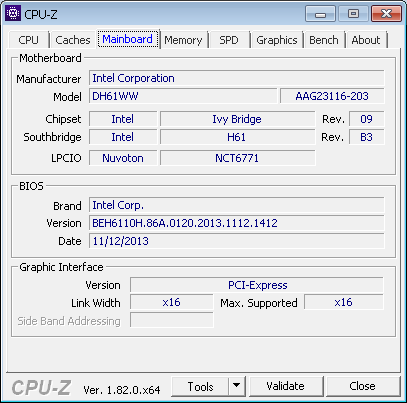This screenshot has width=407, height=403.
Task: Click the BIOS Date field 11/12/2013
Action: tap(237, 241)
